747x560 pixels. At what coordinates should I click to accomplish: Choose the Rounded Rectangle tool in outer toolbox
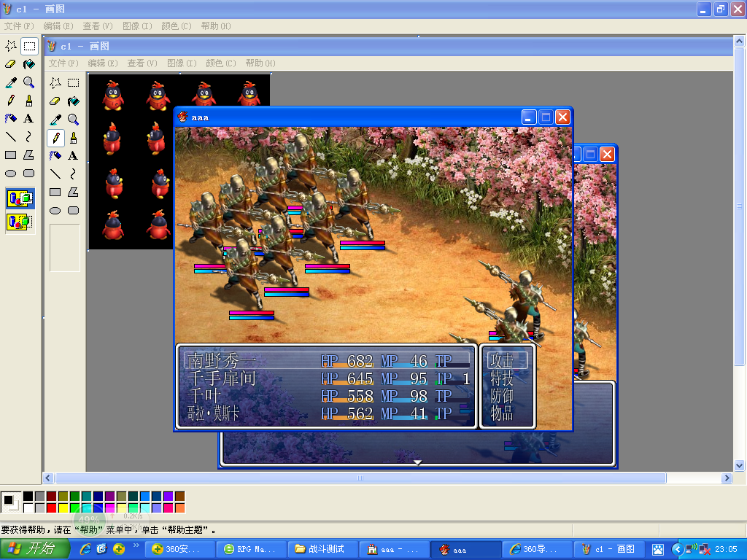(x=29, y=174)
